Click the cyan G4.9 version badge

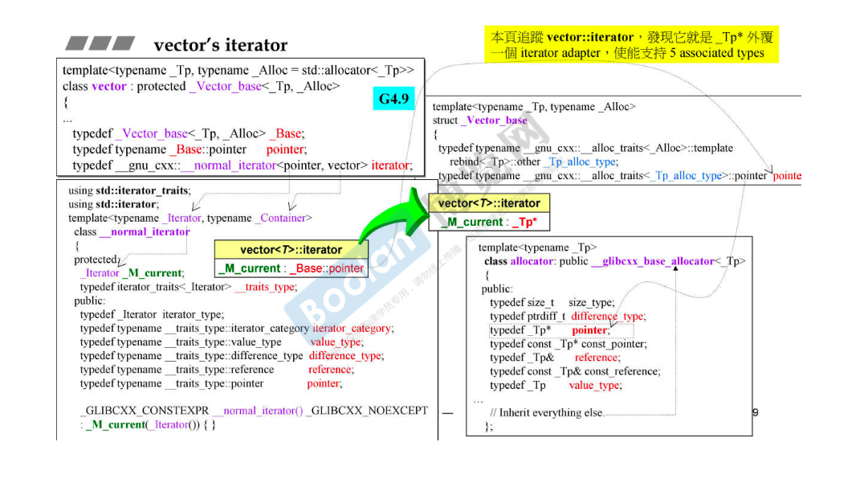[x=393, y=99]
